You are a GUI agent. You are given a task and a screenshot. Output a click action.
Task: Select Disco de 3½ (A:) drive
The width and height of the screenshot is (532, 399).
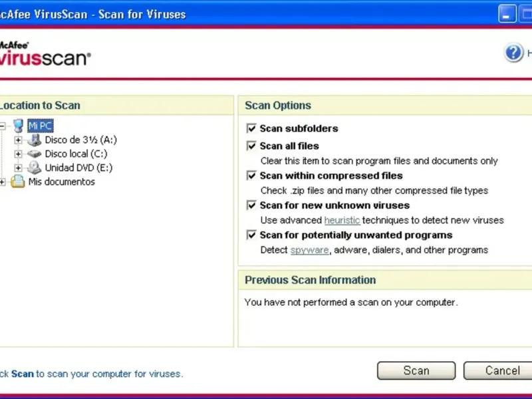[80, 140]
